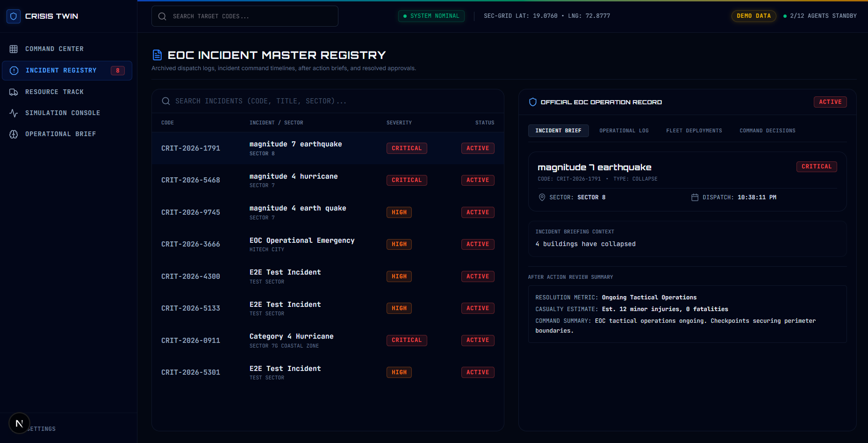Click the Incident Registry alert icon
868x443 pixels.
pos(14,71)
